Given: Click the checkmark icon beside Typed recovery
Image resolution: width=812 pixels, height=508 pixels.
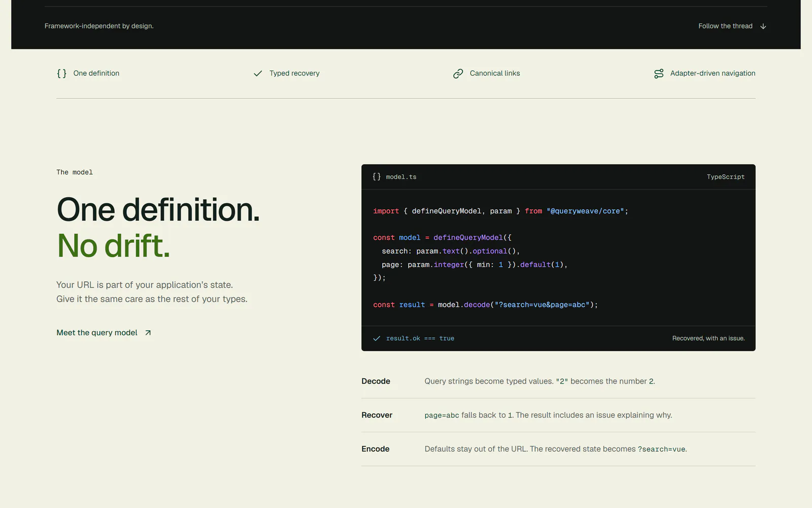Looking at the screenshot, I should pos(258,74).
